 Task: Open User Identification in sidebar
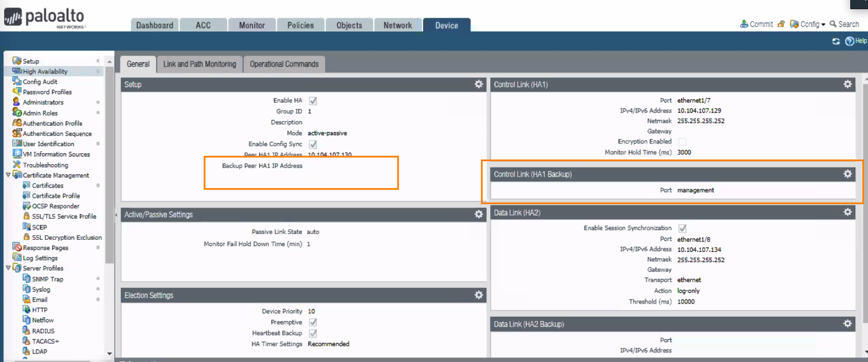click(49, 144)
